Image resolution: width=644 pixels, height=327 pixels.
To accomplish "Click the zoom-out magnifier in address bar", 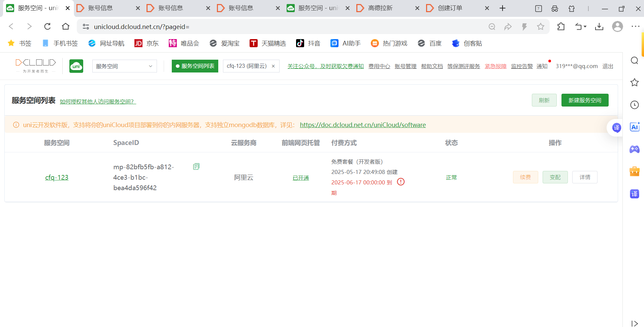I will click(x=492, y=27).
